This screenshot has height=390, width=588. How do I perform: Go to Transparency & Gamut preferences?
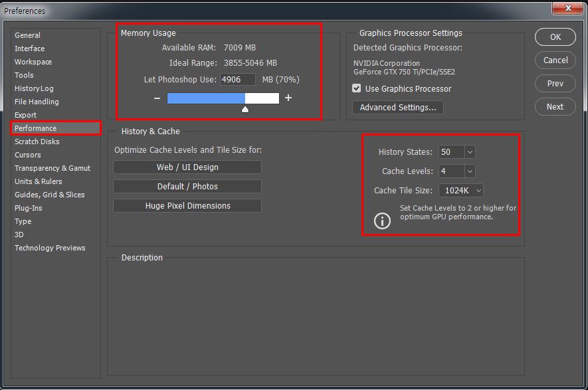[52, 168]
